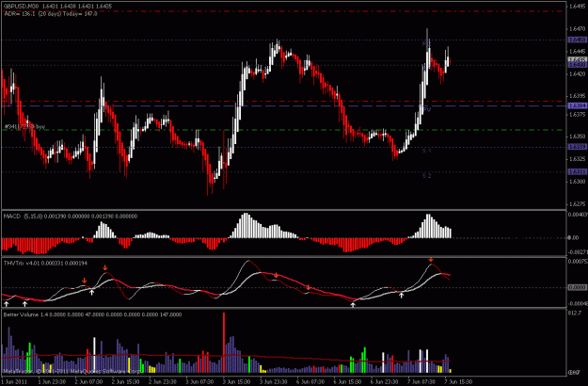Click the gray current price tag 1.6435

click(577, 59)
